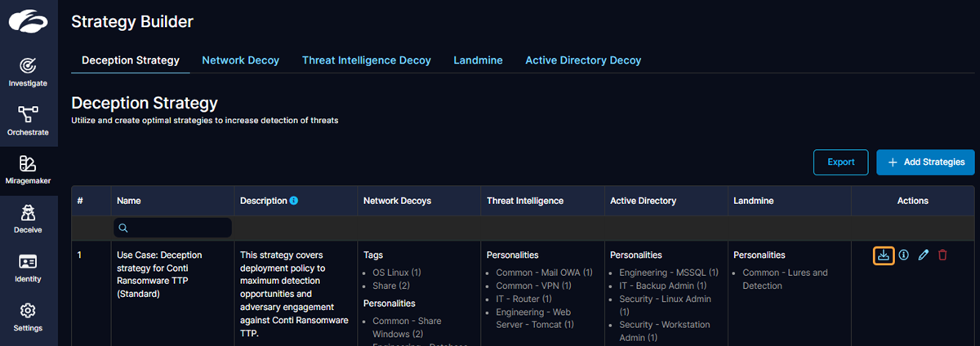Image resolution: width=980 pixels, height=346 pixels.
Task: Open the Investigate section in sidebar
Action: pos(28,71)
